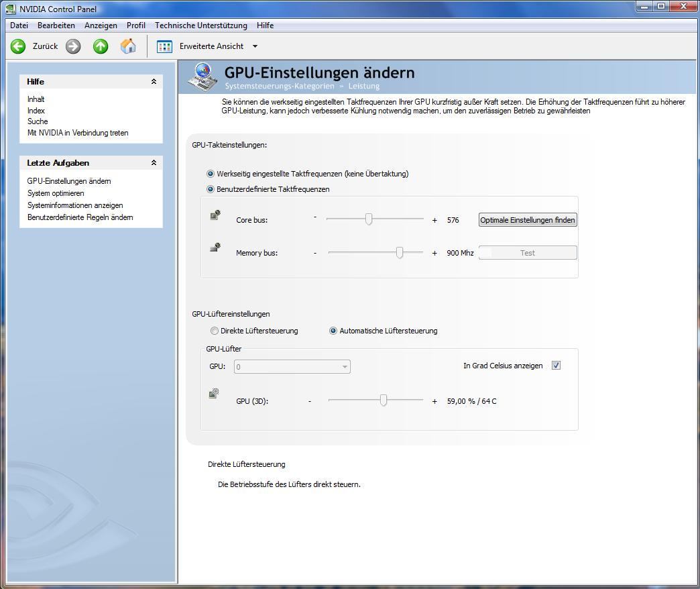Image resolution: width=700 pixels, height=589 pixels.
Task: Click Systemsteuerungs-Kategorien breadcrumb
Action: [280, 86]
